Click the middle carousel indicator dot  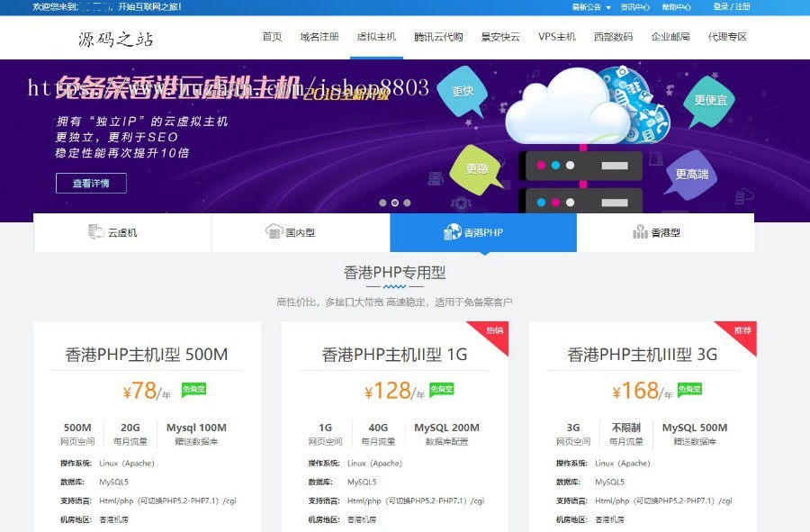click(394, 203)
